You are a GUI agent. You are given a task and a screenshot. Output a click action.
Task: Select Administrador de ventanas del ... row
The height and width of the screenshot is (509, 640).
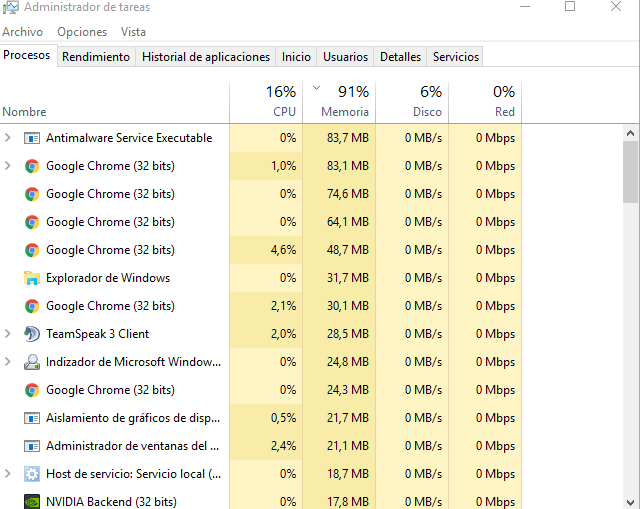pos(133,446)
